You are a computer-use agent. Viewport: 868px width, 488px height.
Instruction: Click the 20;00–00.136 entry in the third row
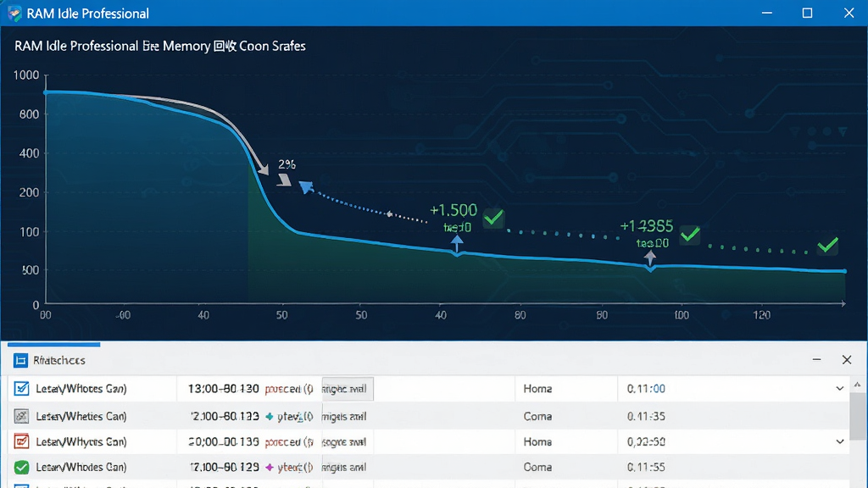click(x=223, y=442)
